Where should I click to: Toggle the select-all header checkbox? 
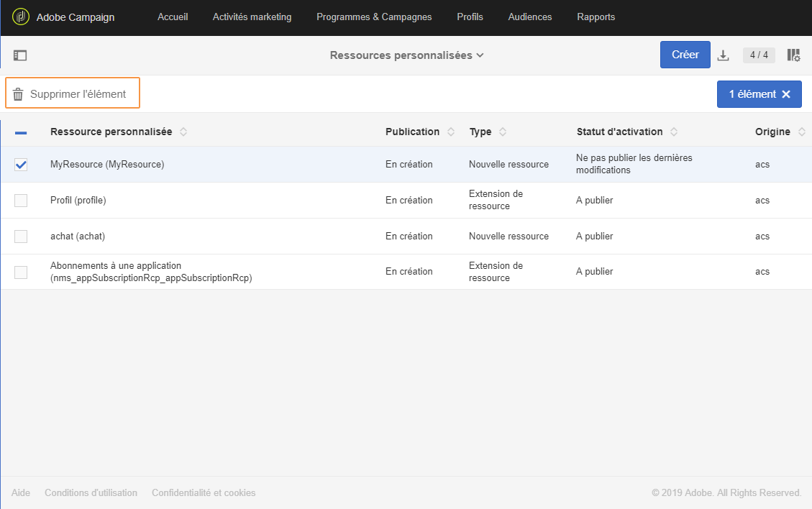(21, 132)
